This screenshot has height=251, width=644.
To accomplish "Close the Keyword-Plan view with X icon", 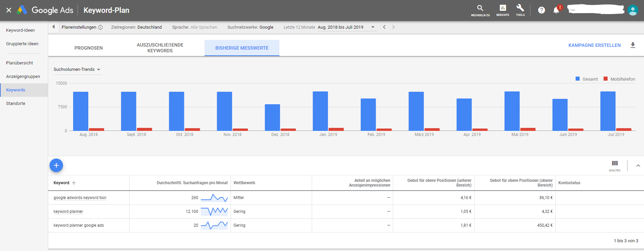I will (9, 10).
